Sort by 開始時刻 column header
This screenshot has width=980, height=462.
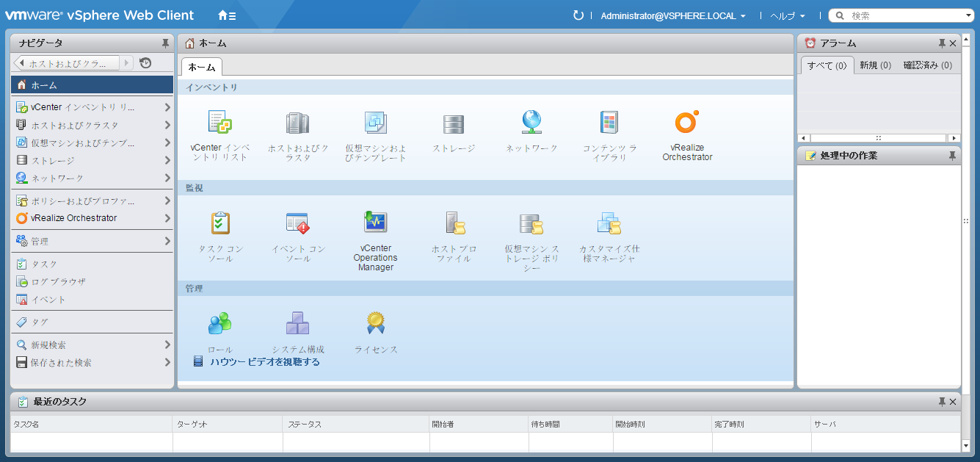(x=663, y=425)
